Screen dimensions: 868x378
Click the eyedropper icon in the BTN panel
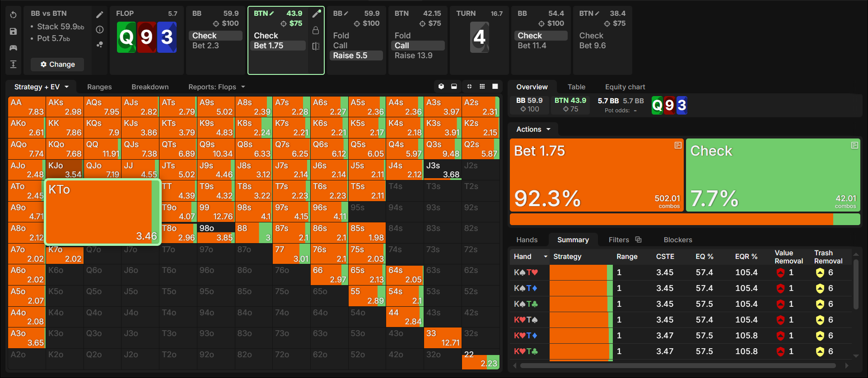coord(316,14)
